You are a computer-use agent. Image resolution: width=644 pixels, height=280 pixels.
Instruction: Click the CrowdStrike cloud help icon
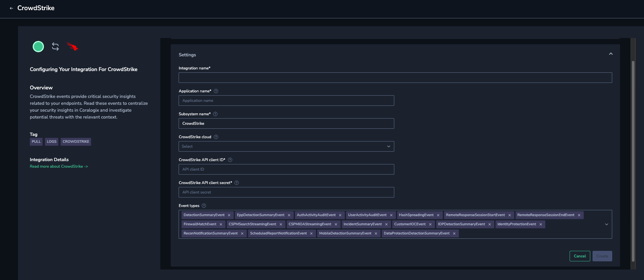tap(216, 137)
